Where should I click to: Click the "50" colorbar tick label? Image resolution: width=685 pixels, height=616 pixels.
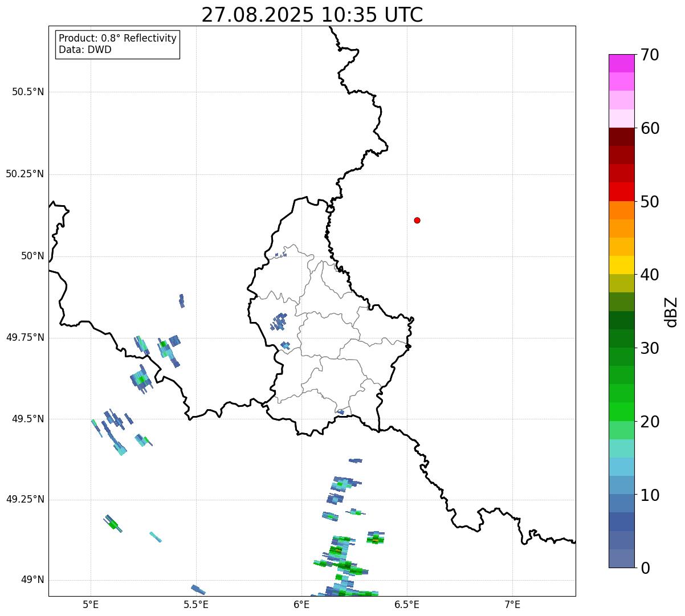pos(650,202)
